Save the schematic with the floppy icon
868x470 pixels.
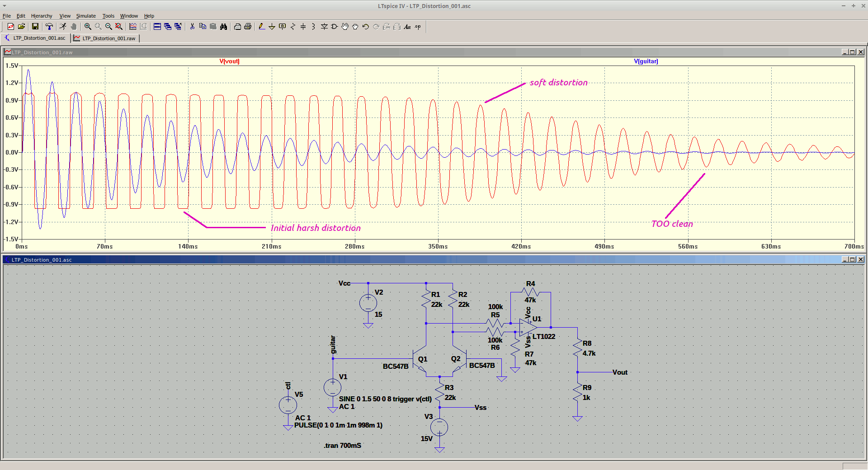point(35,27)
